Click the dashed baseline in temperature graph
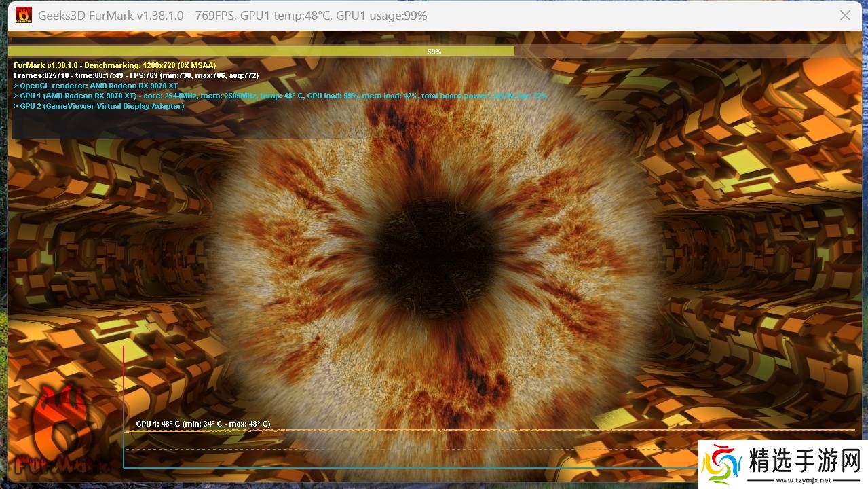Viewport: 868px width, 489px height. 407,449
